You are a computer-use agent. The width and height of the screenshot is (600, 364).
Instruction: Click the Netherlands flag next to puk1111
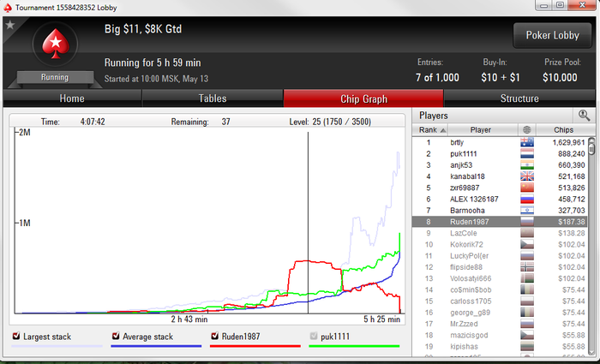(x=527, y=153)
